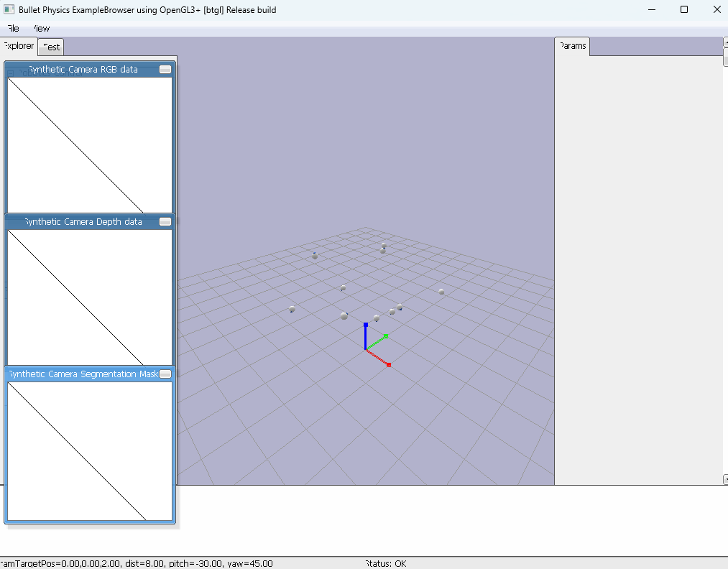Click the red axis tip of the gizmo
The width and height of the screenshot is (728, 569).
pos(389,366)
